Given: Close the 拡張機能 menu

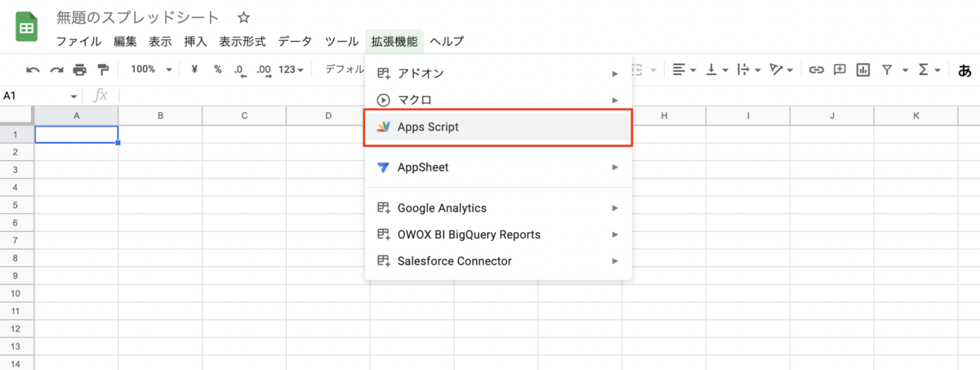Looking at the screenshot, I should [x=394, y=41].
